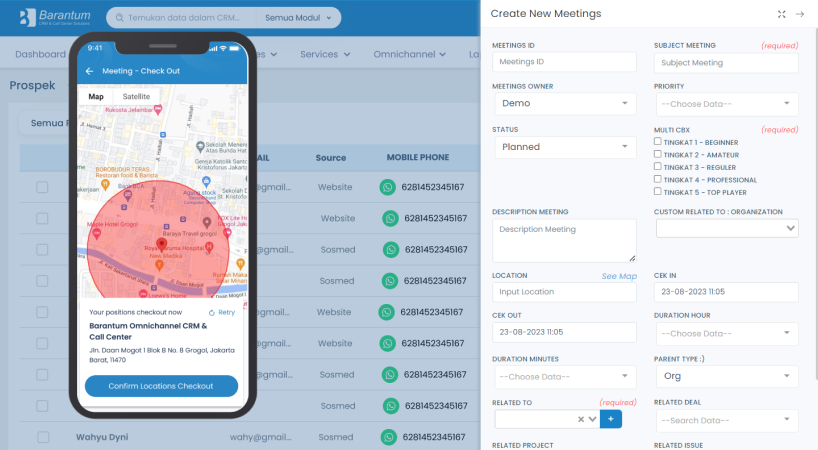Click WhatsApp icon in first Sosmed row
Image resolution: width=818 pixels, height=450 pixels.
pos(391,250)
